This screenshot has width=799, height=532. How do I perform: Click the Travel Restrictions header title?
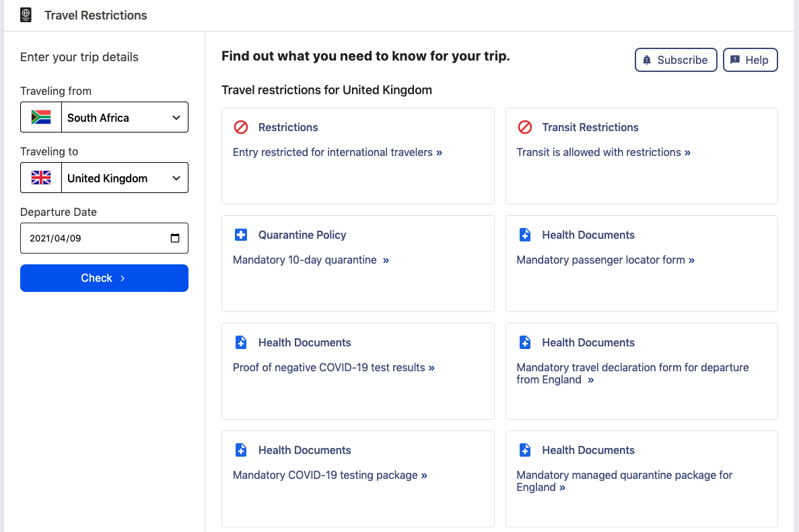click(x=96, y=15)
